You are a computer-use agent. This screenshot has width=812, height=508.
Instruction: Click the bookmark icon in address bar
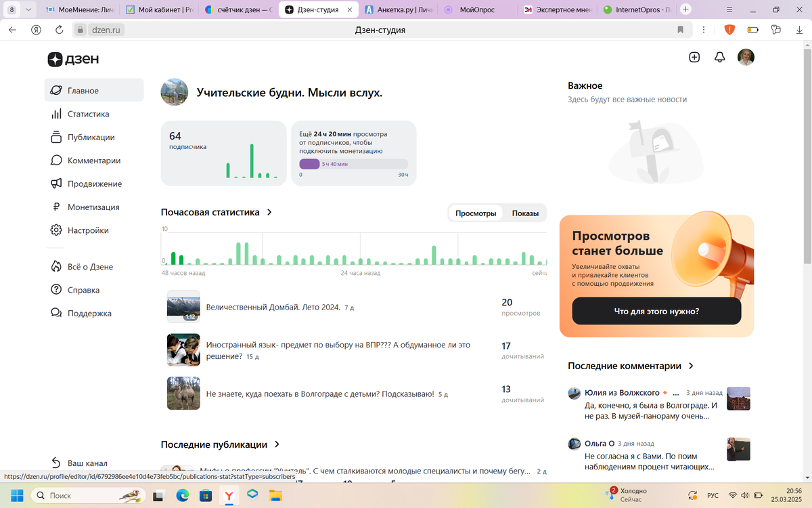(680, 30)
